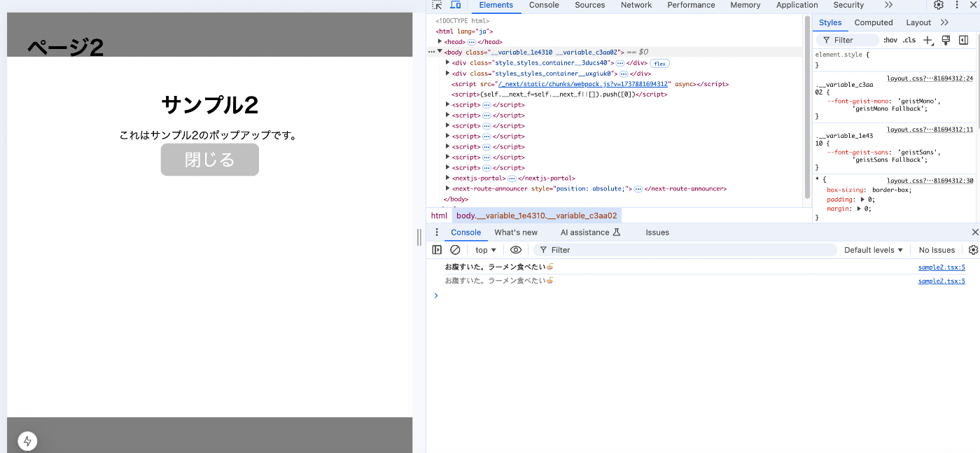This screenshot has width=980, height=453.
Task: Expand the nextjs-portal node
Action: point(448,178)
